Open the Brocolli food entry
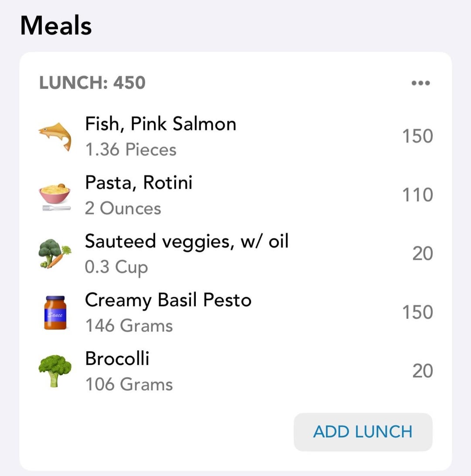Image resolution: width=471 pixels, height=476 pixels. [235, 371]
